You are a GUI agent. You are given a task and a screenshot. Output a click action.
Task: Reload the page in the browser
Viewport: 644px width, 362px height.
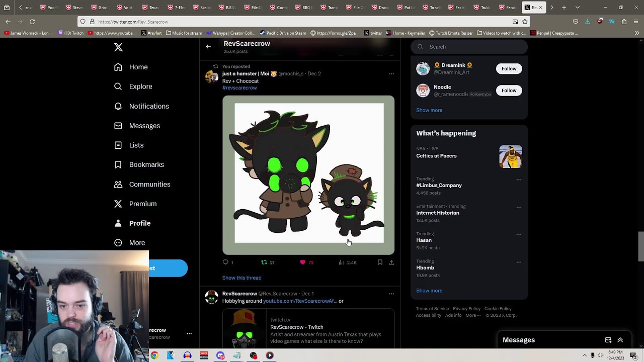click(32, 22)
